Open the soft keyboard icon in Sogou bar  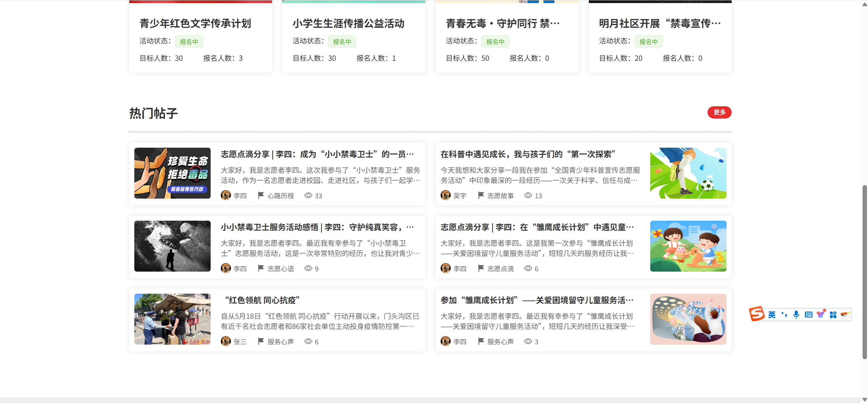click(808, 315)
